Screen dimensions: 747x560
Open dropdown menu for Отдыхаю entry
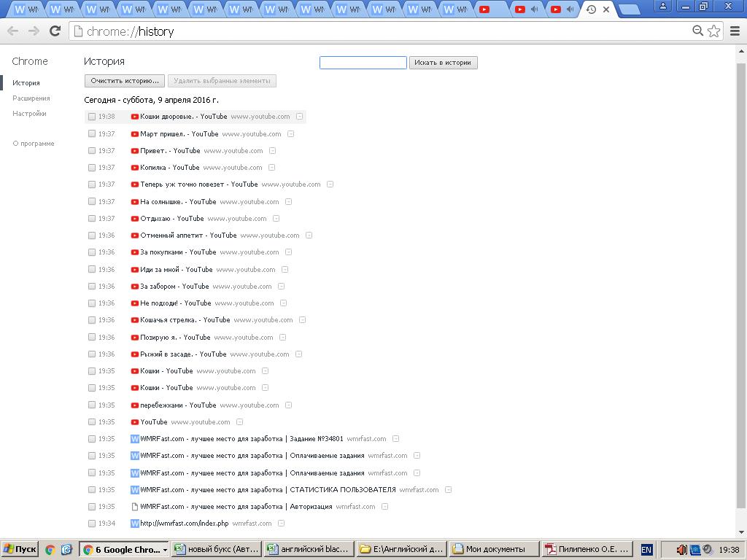coord(276,219)
